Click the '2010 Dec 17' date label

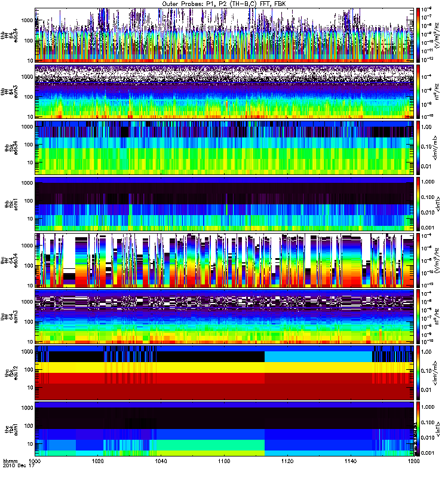coord(19,465)
